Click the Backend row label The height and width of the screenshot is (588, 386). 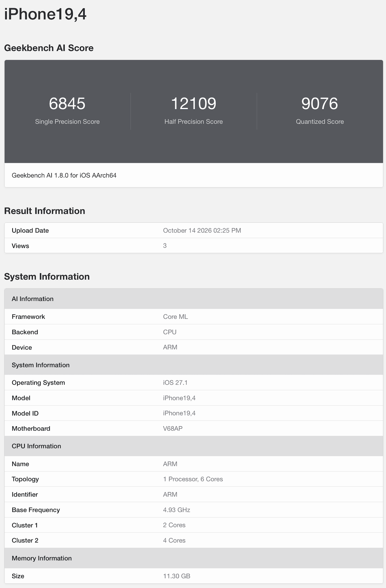click(x=25, y=332)
